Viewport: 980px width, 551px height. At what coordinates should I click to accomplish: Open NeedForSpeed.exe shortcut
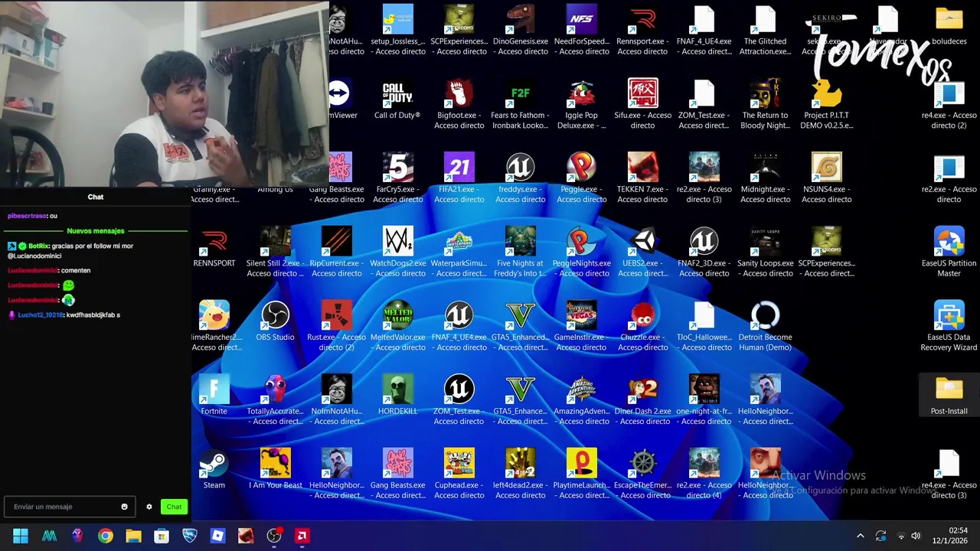click(582, 31)
